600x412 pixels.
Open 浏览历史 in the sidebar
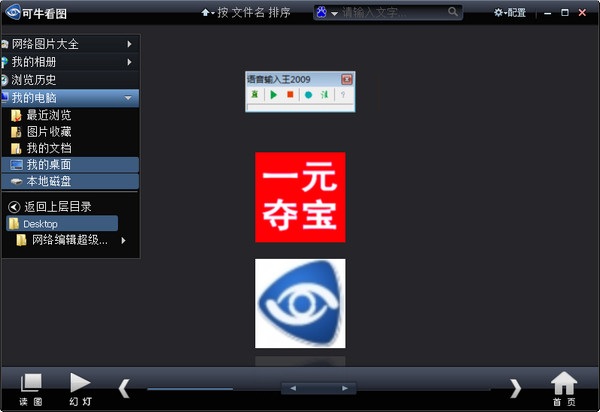tap(70, 80)
